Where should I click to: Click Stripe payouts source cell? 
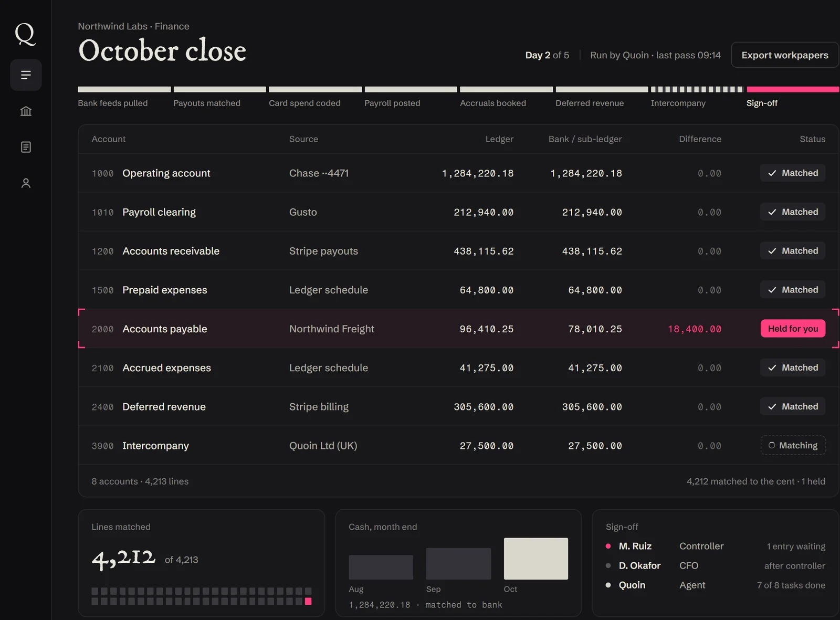coord(323,251)
